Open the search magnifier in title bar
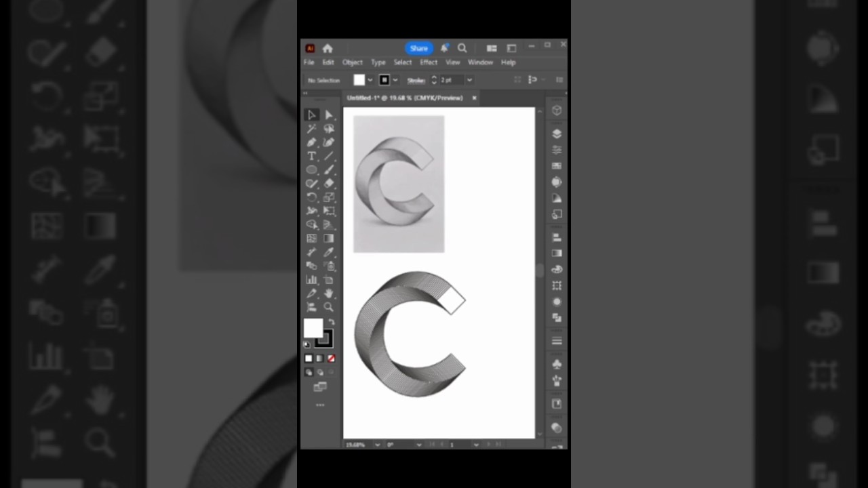The image size is (868, 488). (462, 48)
